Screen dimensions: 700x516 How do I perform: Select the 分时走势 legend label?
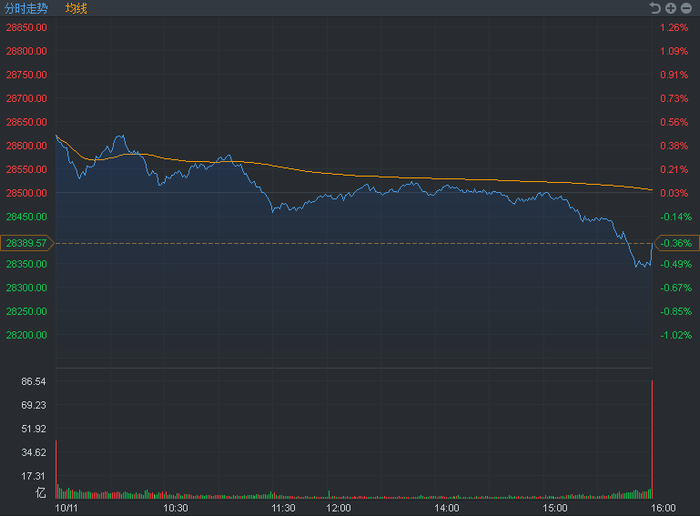[26, 8]
